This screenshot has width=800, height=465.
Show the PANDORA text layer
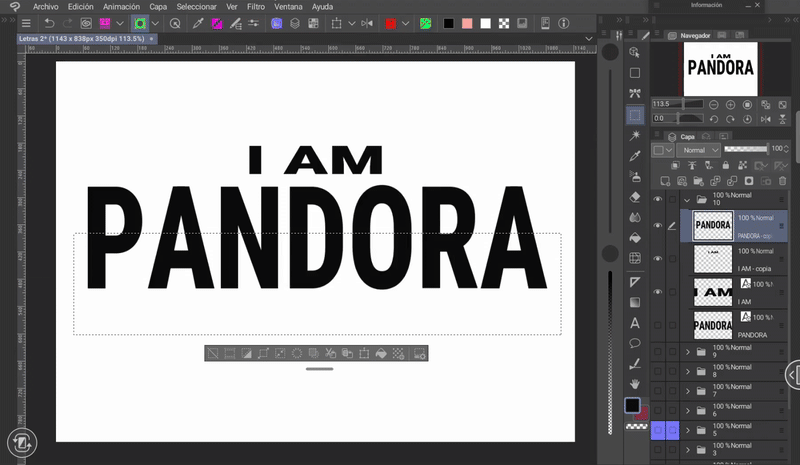tap(657, 325)
